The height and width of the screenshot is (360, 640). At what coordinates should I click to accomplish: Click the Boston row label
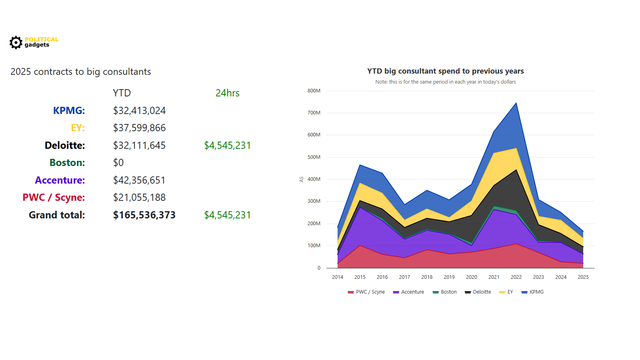point(67,163)
